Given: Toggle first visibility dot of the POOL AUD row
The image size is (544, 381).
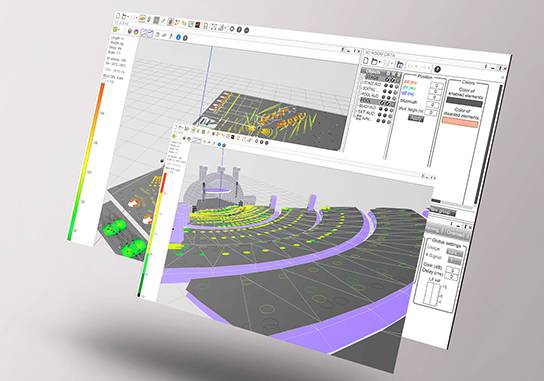Looking at the screenshot, I should [x=384, y=97].
